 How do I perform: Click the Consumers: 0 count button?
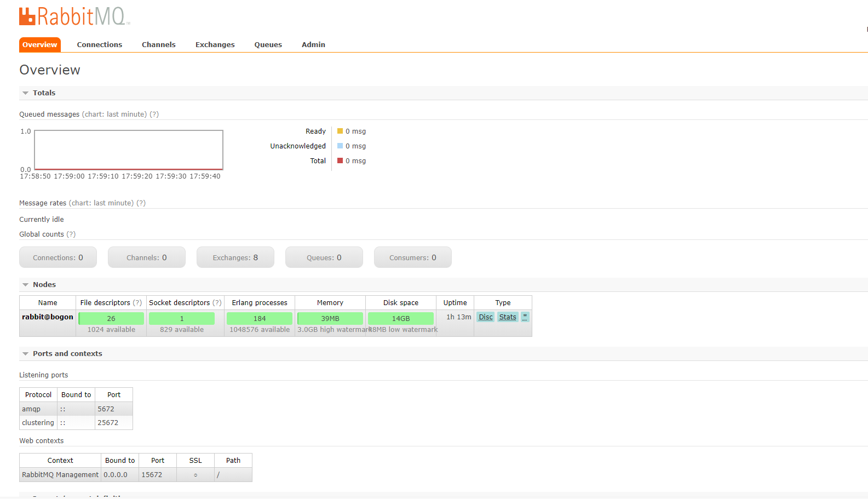413,257
